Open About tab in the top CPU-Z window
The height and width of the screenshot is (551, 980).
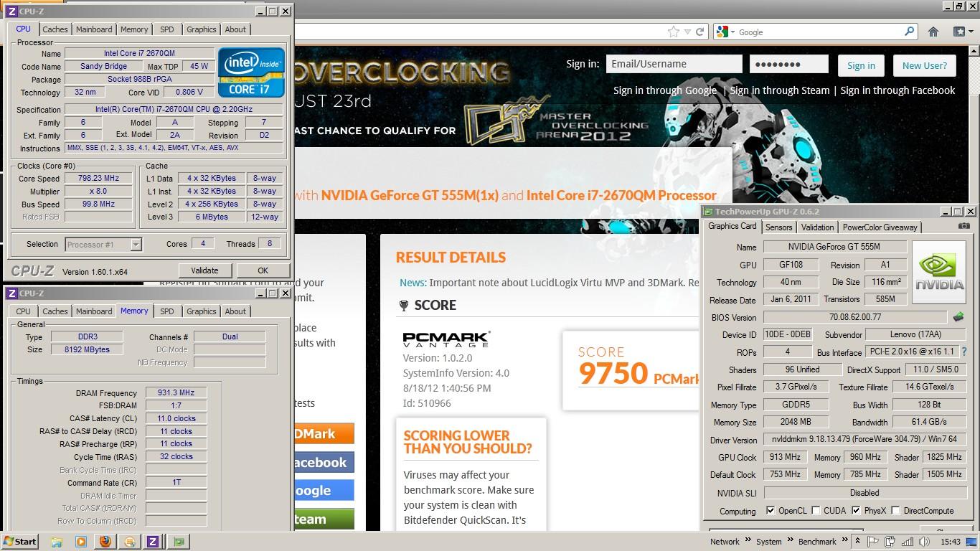235,29
